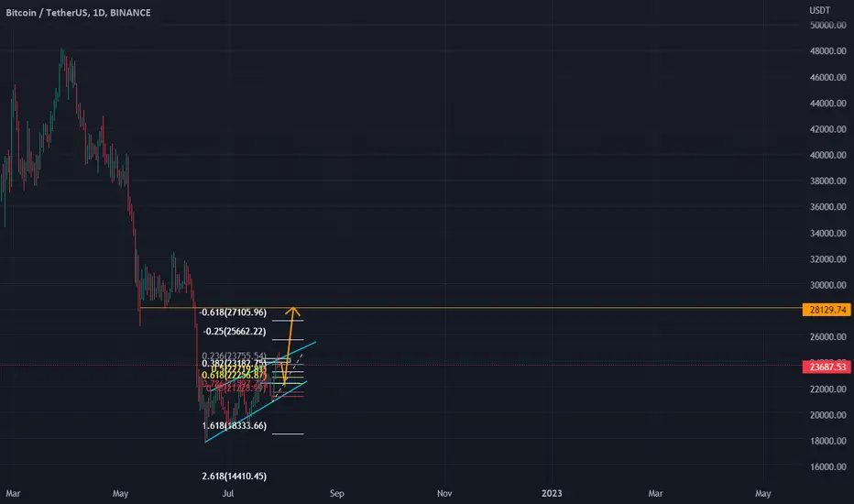Click the 2023 label on time axis
The width and height of the screenshot is (854, 504).
[x=552, y=493]
